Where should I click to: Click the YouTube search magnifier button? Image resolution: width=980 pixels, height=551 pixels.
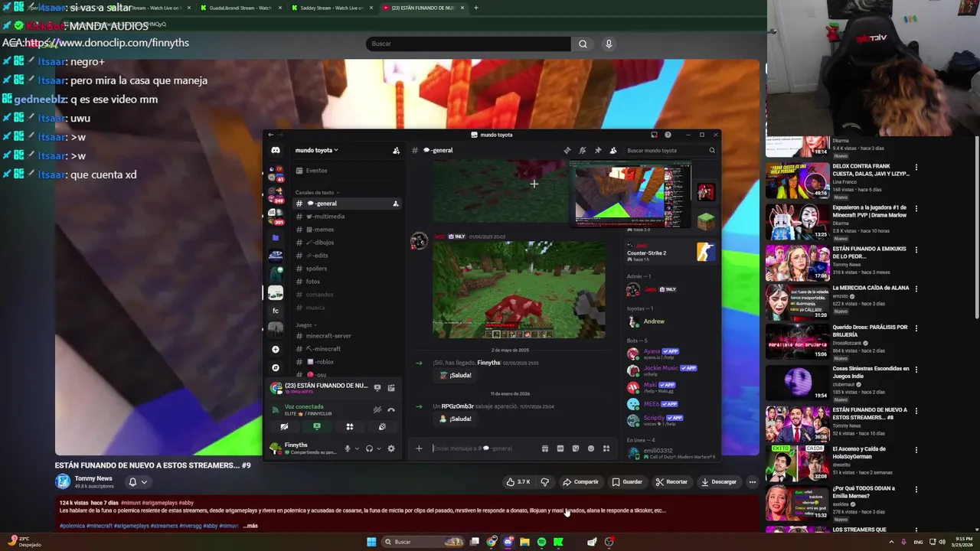click(583, 44)
